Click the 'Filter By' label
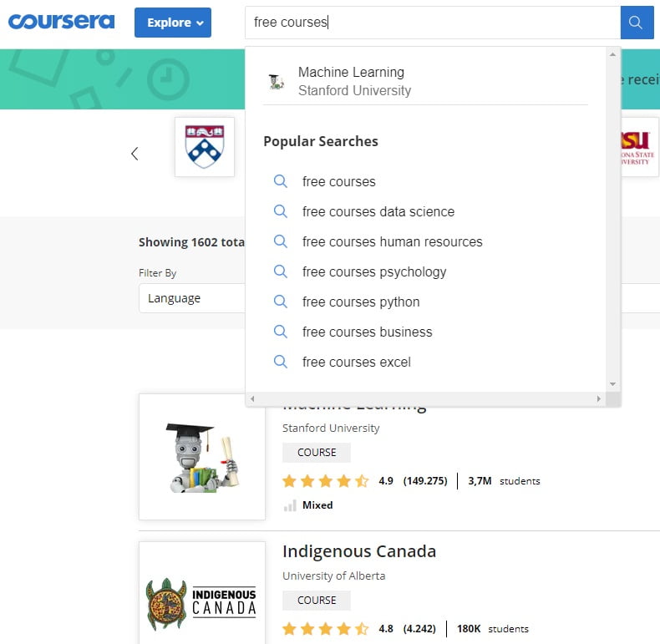The width and height of the screenshot is (660, 644). point(157,273)
